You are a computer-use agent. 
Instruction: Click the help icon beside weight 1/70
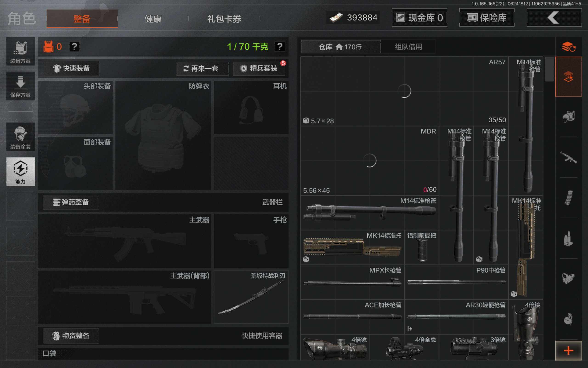point(280,46)
